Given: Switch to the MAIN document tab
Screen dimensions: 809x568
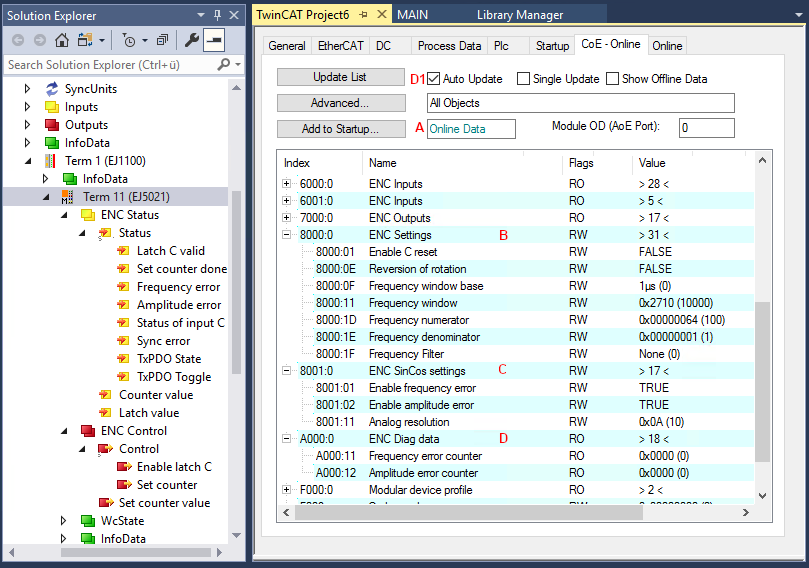Looking at the screenshot, I should [x=412, y=15].
